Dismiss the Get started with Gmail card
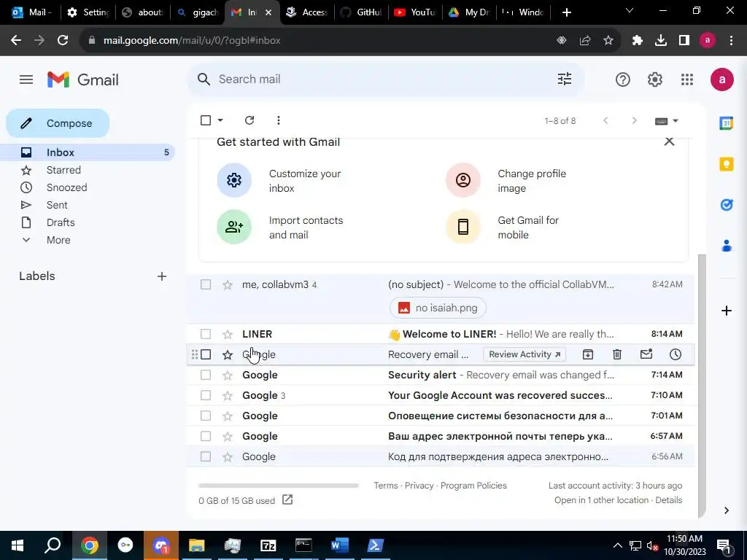The image size is (747, 560). tap(669, 141)
